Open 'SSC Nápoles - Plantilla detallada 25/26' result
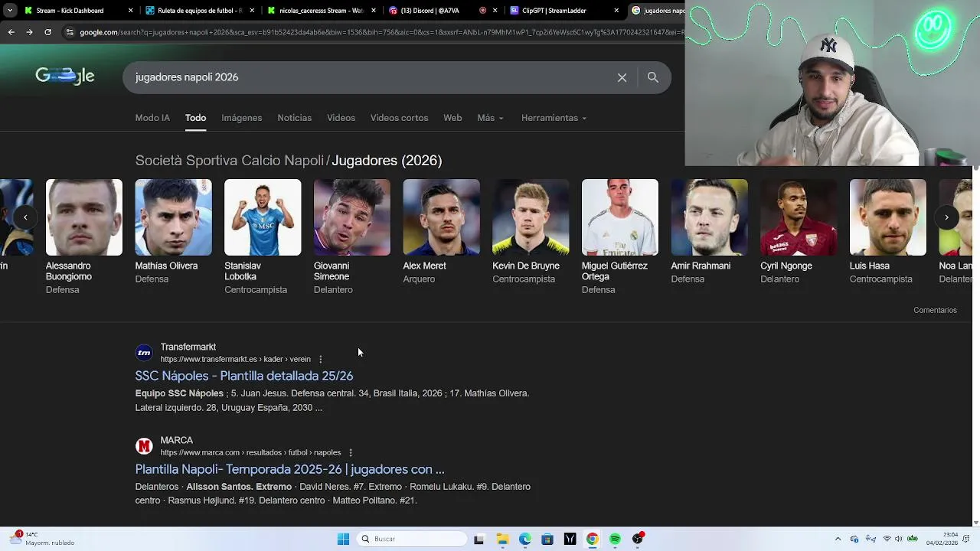Screen dimensions: 980x551 click(x=243, y=376)
